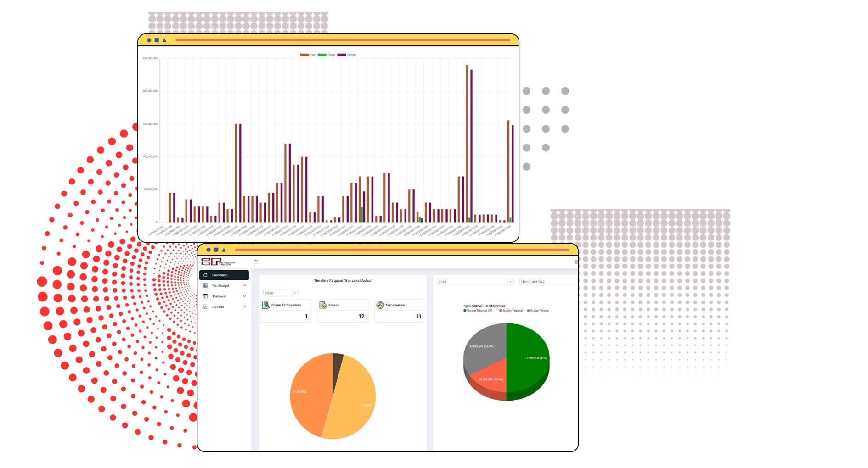Click the green Budget Tahunan legend swatch
This screenshot has width=868, height=468.
pyautogui.click(x=465, y=311)
